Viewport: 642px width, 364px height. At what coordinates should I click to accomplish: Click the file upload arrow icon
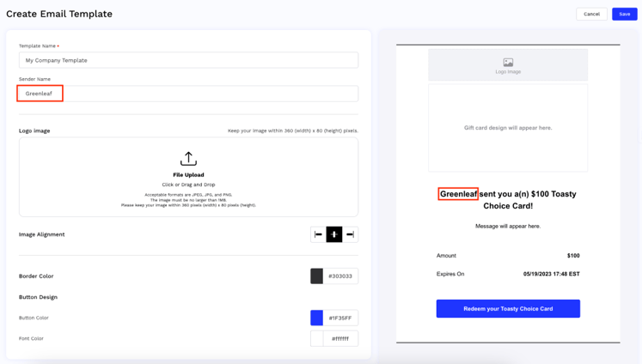pos(188,159)
